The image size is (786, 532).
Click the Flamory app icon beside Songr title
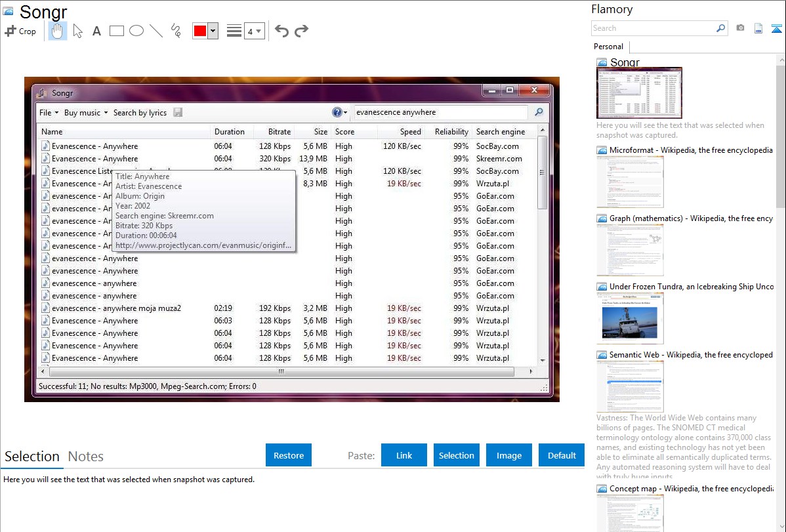pyautogui.click(x=8, y=11)
